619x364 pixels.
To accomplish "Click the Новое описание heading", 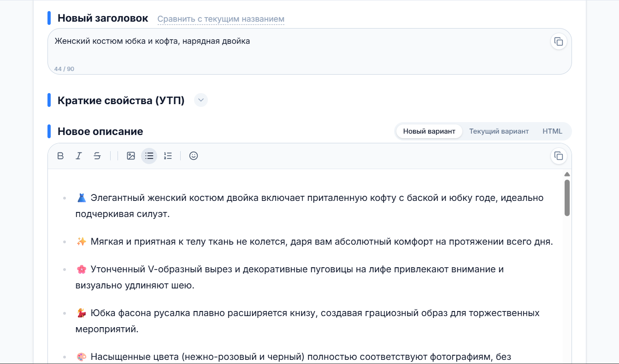I will [100, 131].
